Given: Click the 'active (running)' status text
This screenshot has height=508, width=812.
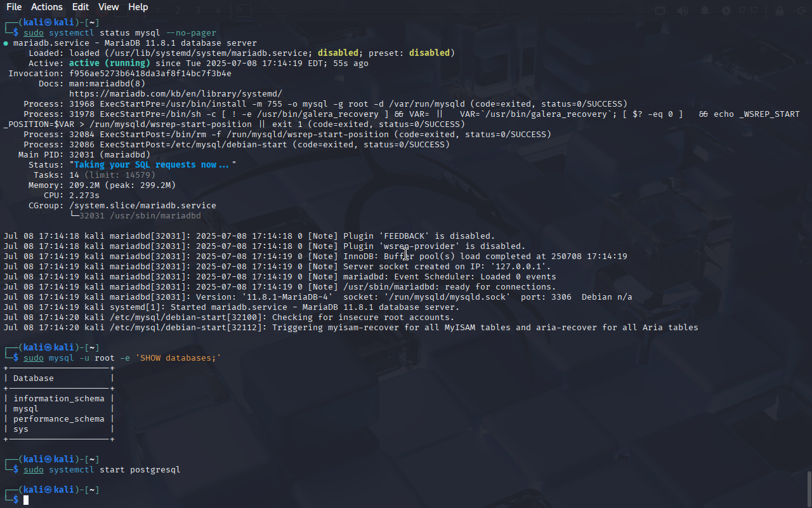Looking at the screenshot, I should pos(110,63).
